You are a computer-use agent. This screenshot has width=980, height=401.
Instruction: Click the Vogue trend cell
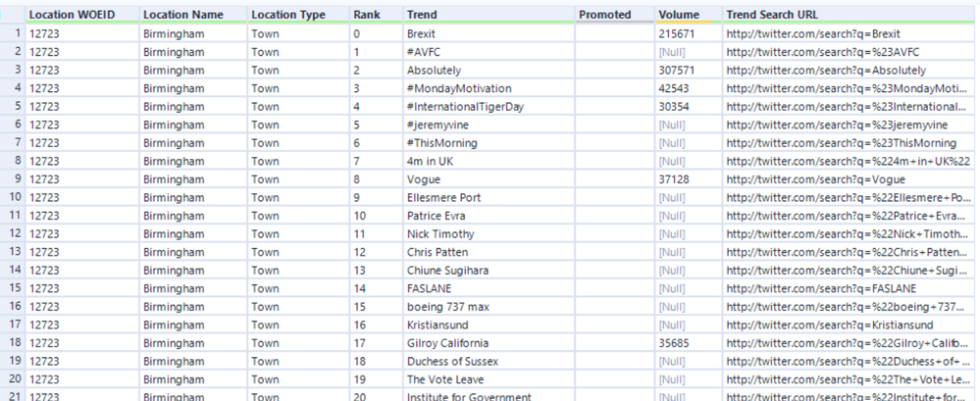489,179
